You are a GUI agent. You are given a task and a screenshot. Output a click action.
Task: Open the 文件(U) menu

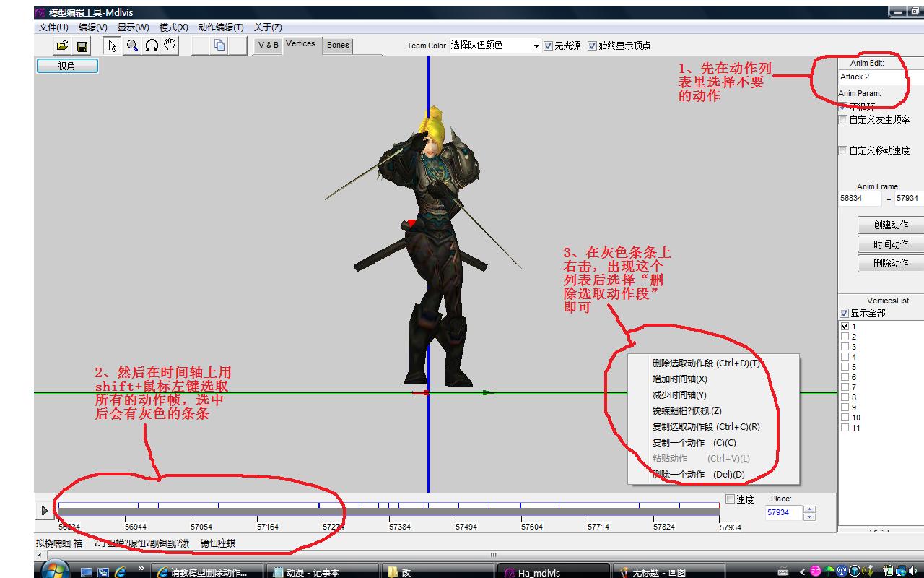point(53,27)
